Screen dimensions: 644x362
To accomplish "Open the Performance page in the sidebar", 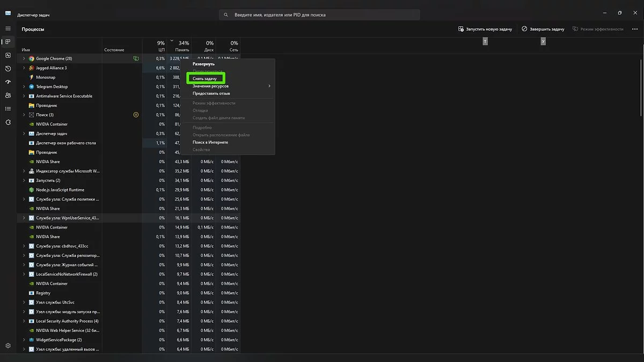I will click(8, 55).
